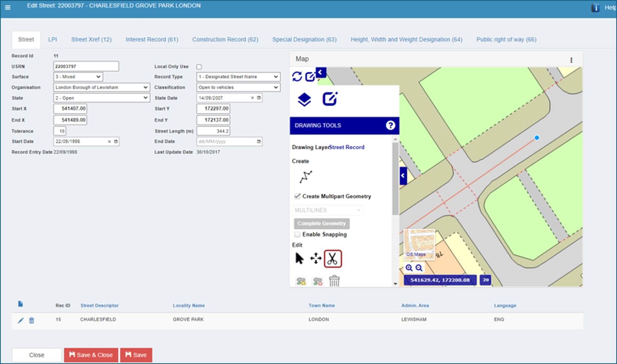Click the add new descriptor document icon
This screenshot has width=617, height=364.
pos(20,304)
